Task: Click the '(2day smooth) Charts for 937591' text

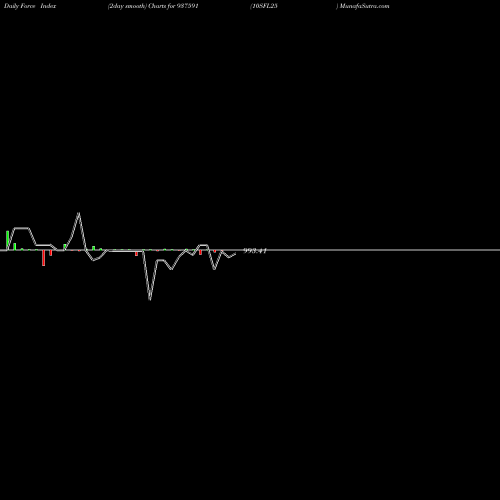Action: pyautogui.click(x=153, y=6)
